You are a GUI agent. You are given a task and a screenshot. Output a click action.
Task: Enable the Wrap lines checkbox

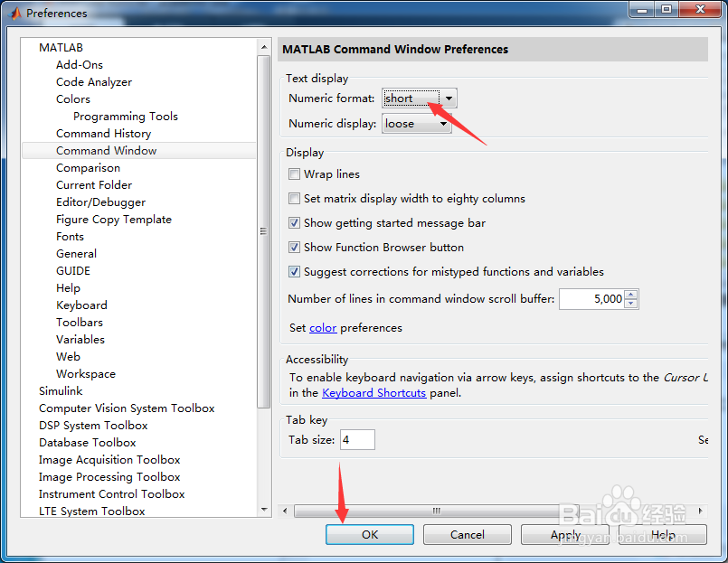click(294, 174)
